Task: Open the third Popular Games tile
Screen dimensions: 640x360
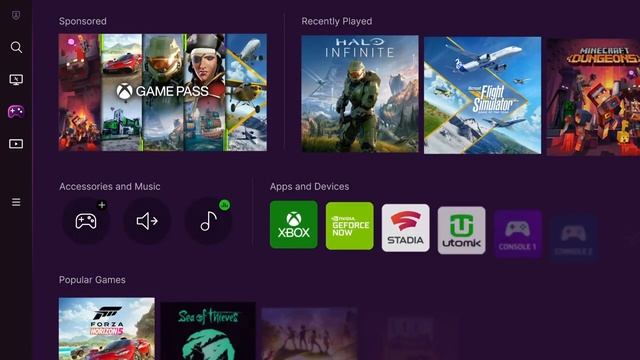Action: (x=309, y=334)
